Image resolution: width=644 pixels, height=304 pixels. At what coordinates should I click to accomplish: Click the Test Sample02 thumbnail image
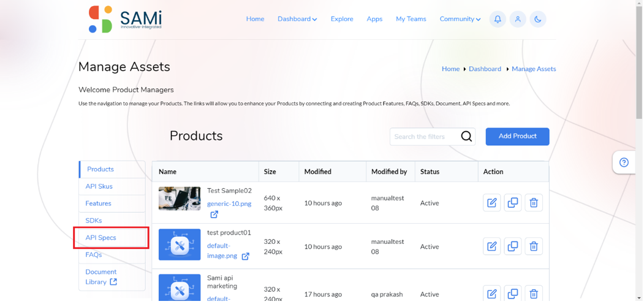coord(180,199)
